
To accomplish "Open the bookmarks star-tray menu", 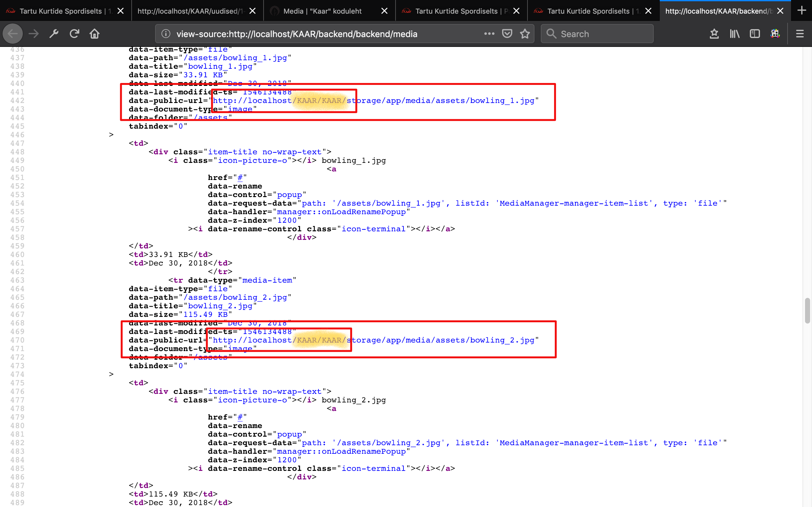I will tap(714, 34).
